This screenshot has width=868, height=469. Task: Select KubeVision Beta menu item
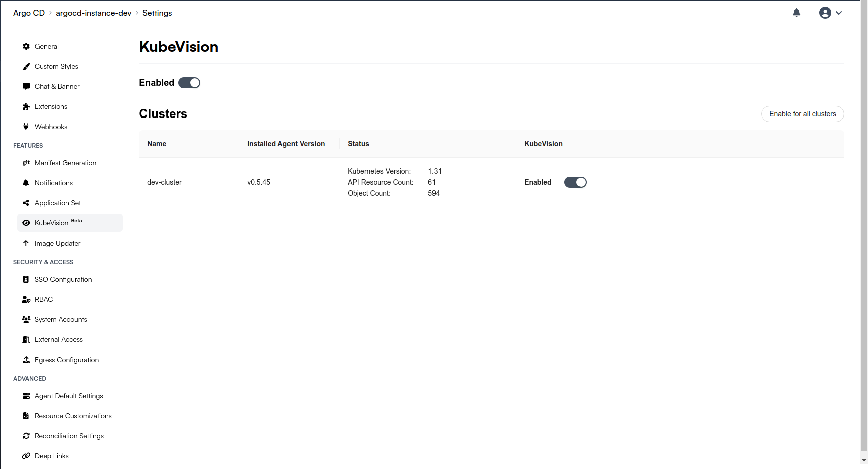[70, 223]
